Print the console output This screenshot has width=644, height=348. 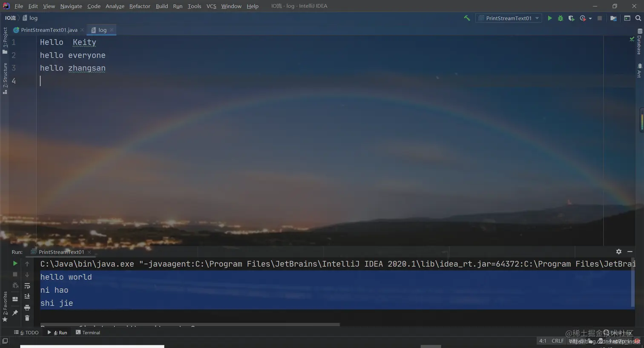27,308
